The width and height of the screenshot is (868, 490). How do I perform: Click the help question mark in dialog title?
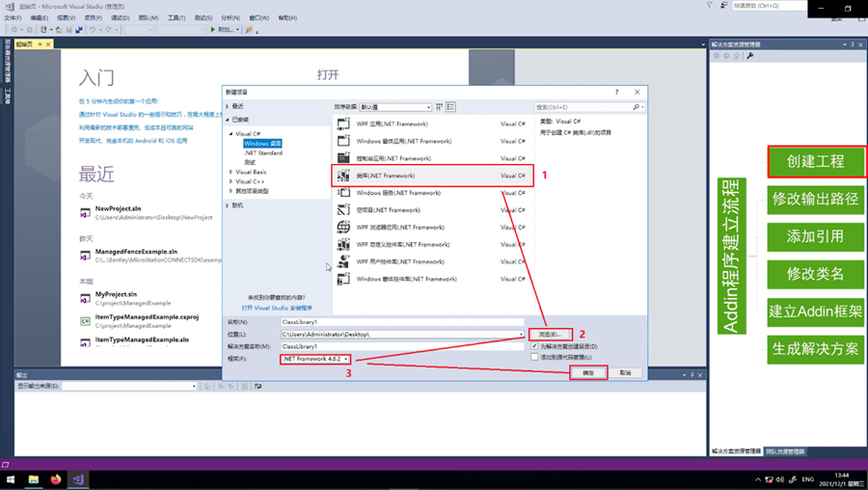click(616, 92)
